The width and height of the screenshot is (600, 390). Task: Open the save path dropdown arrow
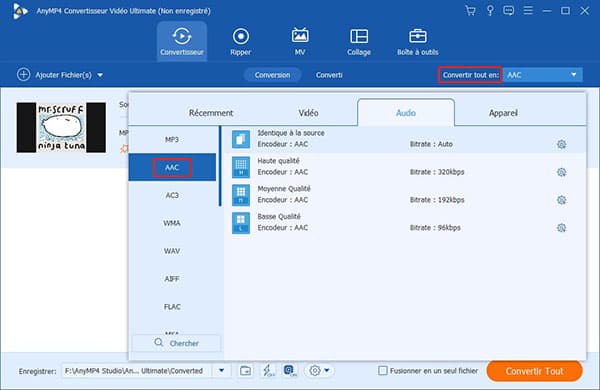pyautogui.click(x=222, y=370)
